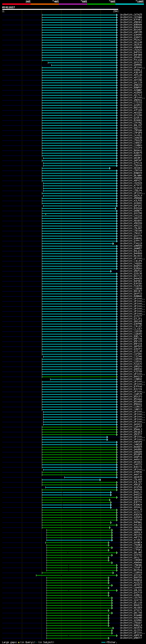Open hit UniRef100_C6TAW4

click(x=131, y=17)
